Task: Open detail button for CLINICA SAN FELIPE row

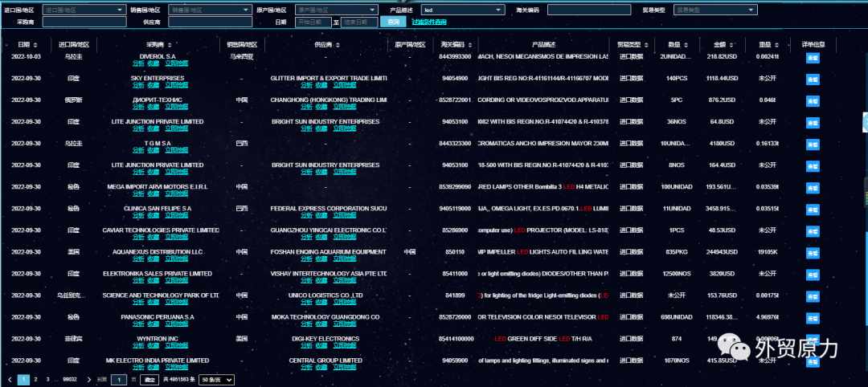Action: (x=813, y=210)
